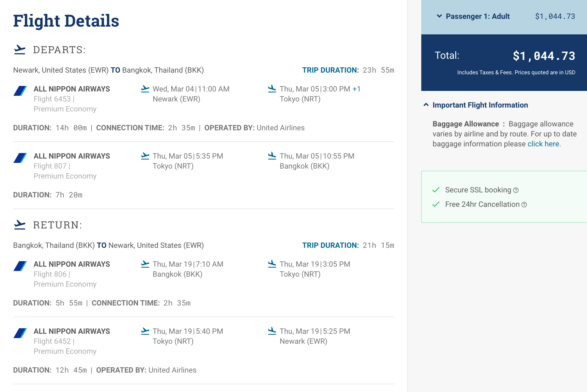
Task: Click ANA logo for Flight 806
Action: click(x=20, y=266)
